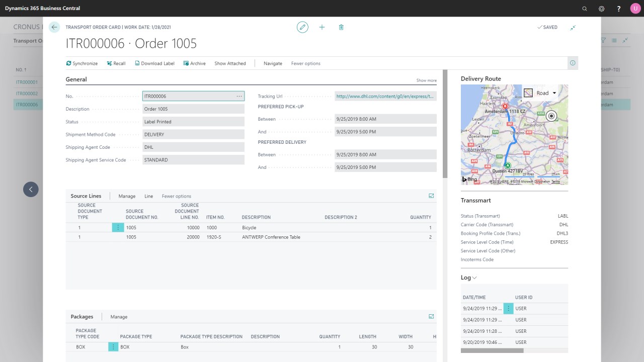Toggle the FactBox information pane icon

pyautogui.click(x=573, y=63)
